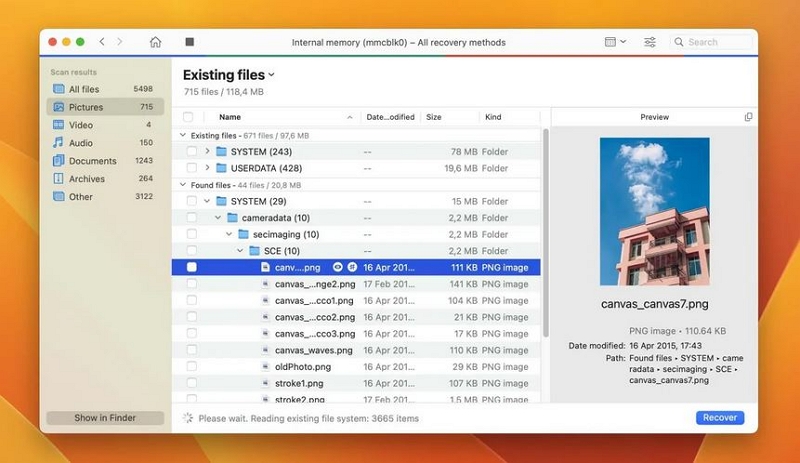Check the canvas_waves.png checkbox
Viewport: 800px width, 463px height.
(x=191, y=350)
